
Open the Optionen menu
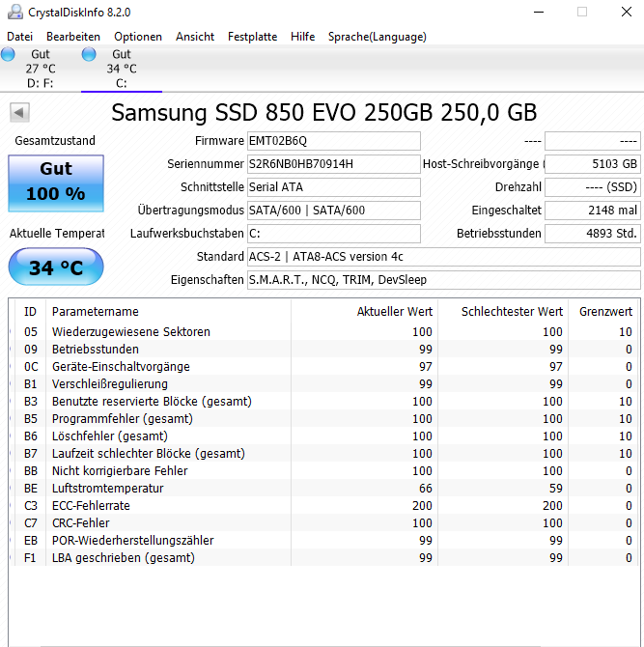[x=138, y=37]
